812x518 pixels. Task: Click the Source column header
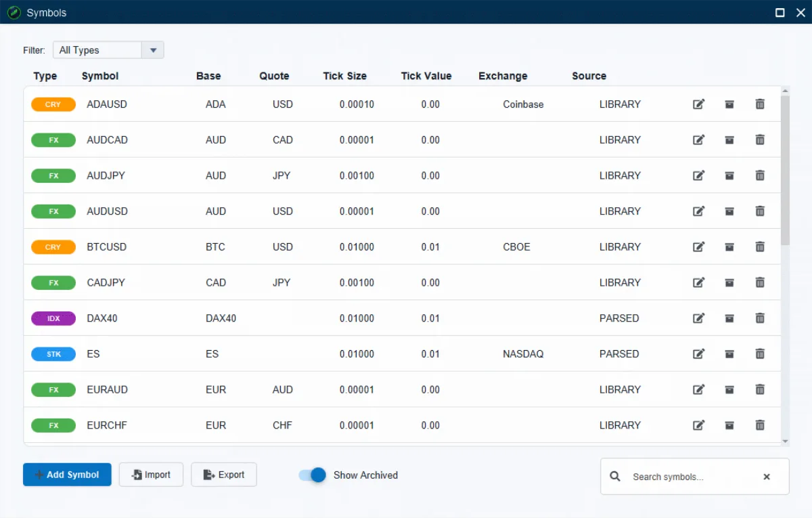click(x=589, y=76)
